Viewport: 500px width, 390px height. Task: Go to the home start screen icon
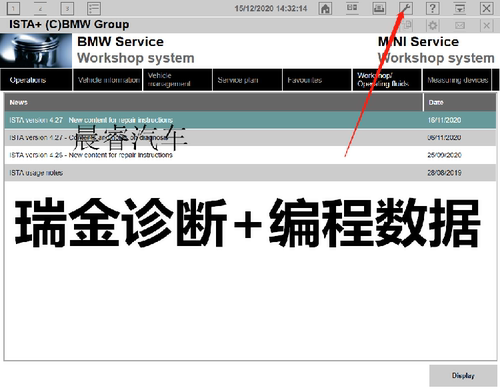point(325,8)
